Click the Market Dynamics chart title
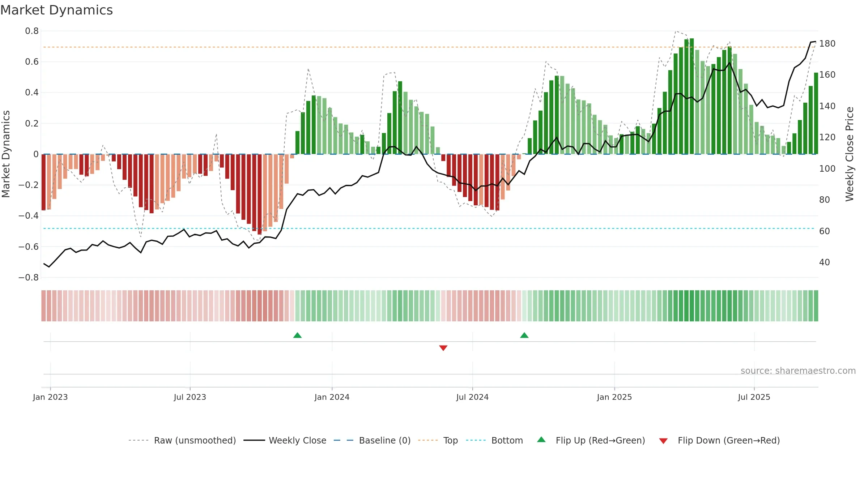This screenshot has width=868, height=488. click(57, 10)
